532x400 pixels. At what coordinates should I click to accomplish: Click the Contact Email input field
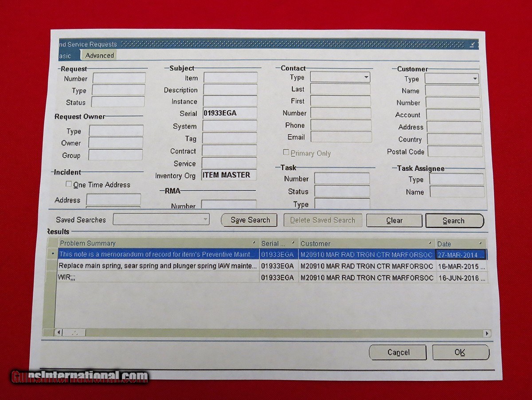point(341,137)
